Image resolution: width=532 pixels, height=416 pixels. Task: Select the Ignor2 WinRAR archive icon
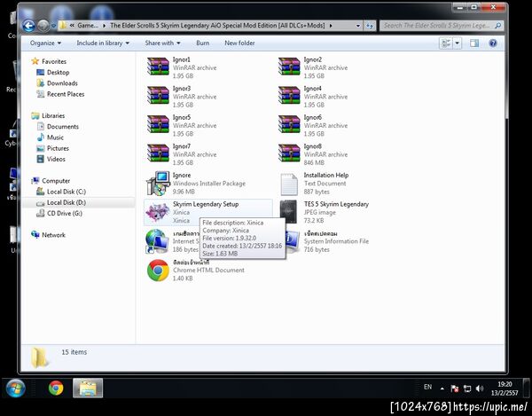coord(289,67)
